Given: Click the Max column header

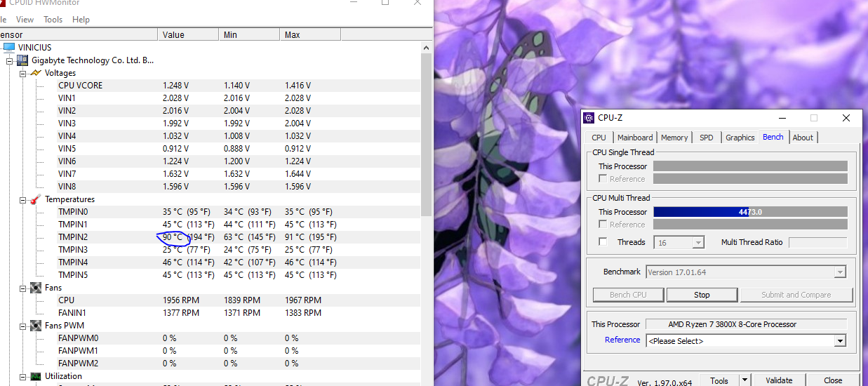Looking at the screenshot, I should (x=310, y=34).
